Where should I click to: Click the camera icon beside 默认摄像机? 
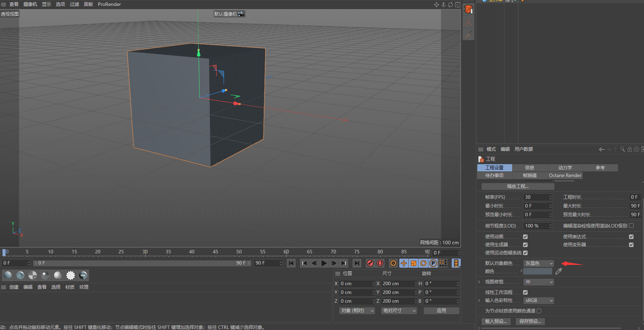[x=241, y=14]
